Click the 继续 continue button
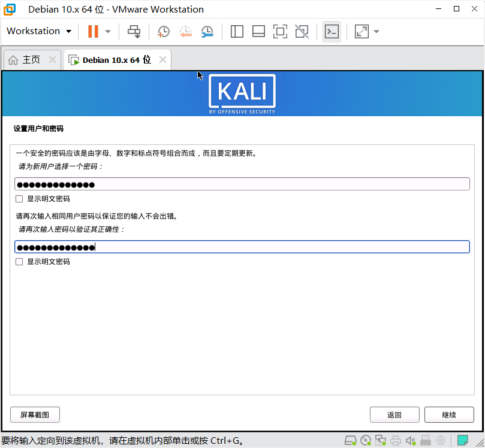The width and height of the screenshot is (485, 448). click(449, 414)
